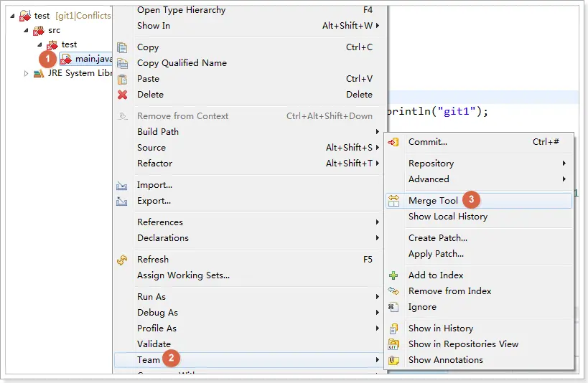Click the green plus Add to Index icon
The height and width of the screenshot is (383, 588).
click(393, 275)
